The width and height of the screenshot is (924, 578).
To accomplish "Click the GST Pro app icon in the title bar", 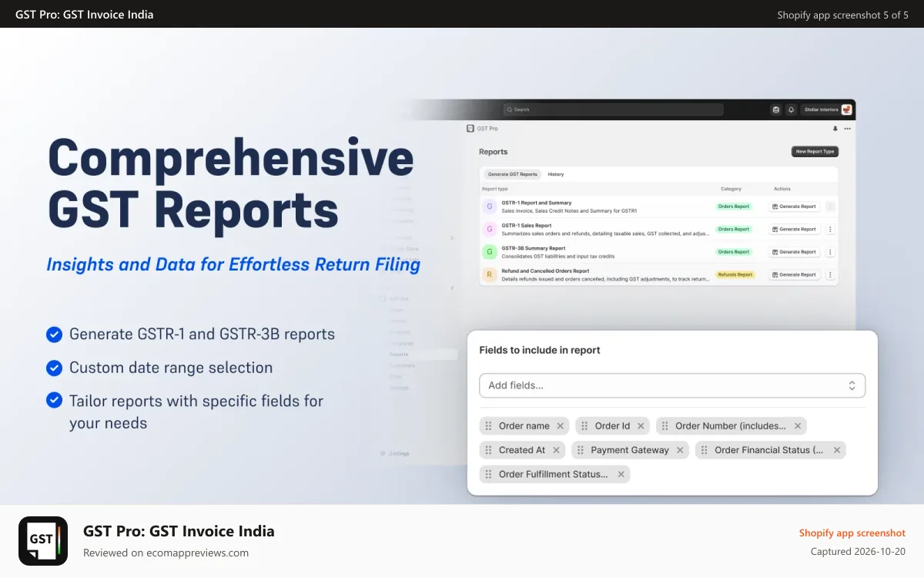I will (x=470, y=128).
